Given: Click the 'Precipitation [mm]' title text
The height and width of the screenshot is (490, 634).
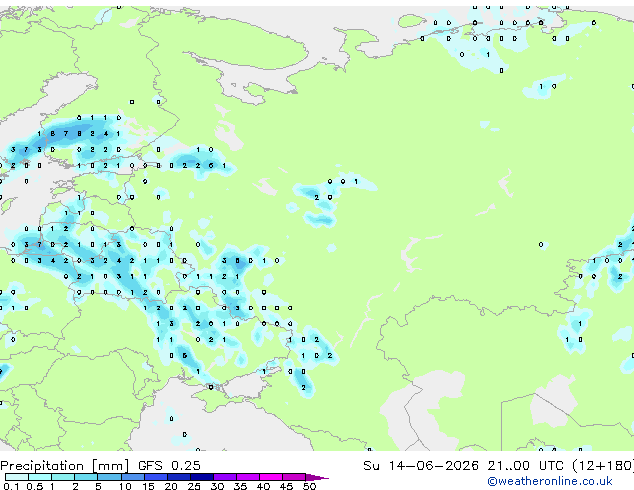Looking at the screenshot, I should [x=65, y=466].
